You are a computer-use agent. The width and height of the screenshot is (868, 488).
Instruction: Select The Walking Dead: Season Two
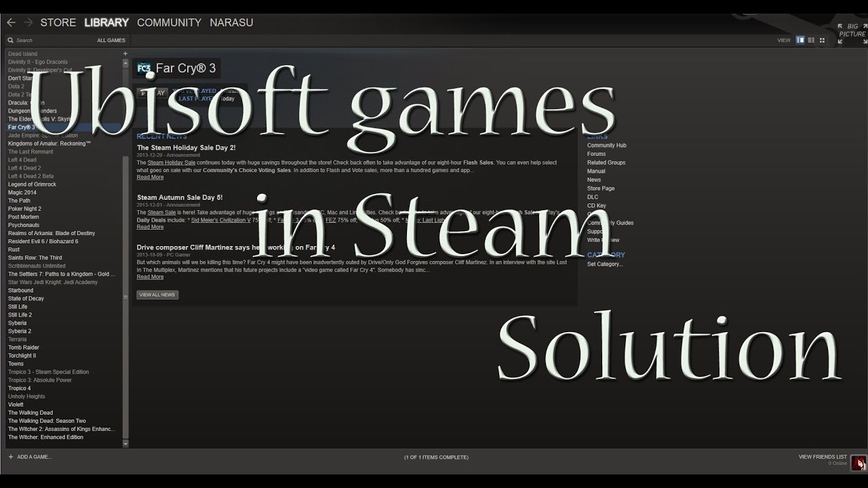coord(47,421)
